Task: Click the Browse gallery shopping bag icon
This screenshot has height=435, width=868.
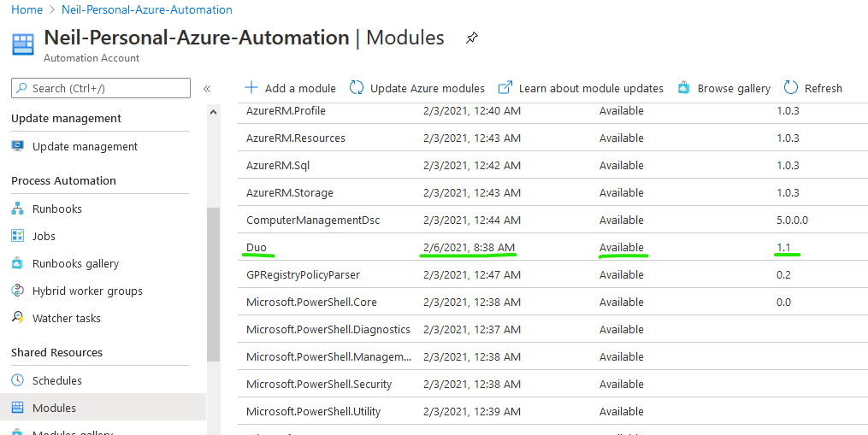Action: tap(684, 88)
